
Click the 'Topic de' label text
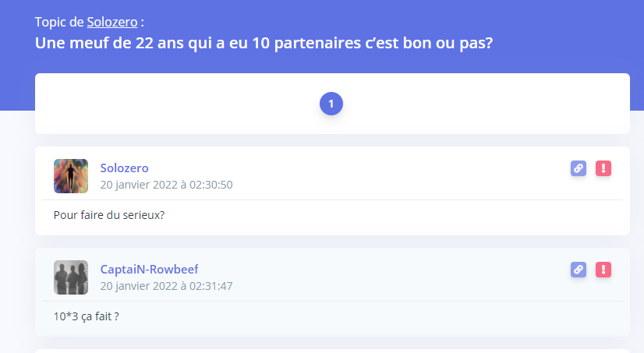click(x=59, y=22)
